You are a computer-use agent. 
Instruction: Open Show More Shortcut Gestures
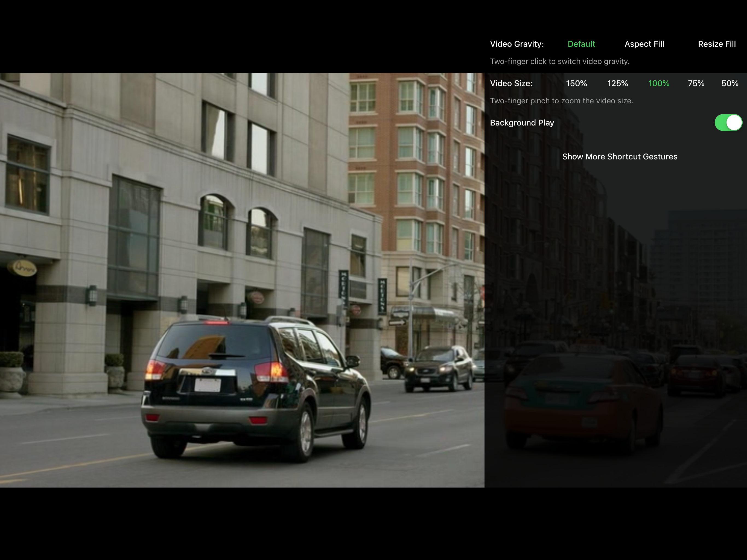pos(619,157)
